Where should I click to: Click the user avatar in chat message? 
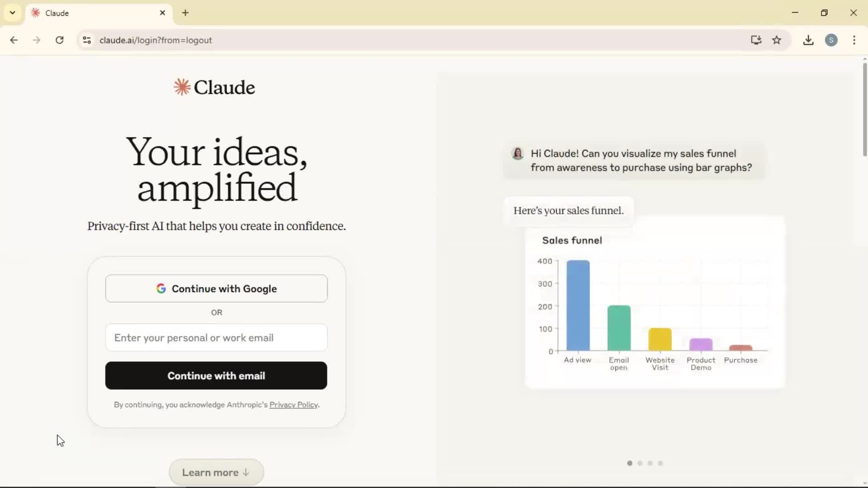coord(518,154)
